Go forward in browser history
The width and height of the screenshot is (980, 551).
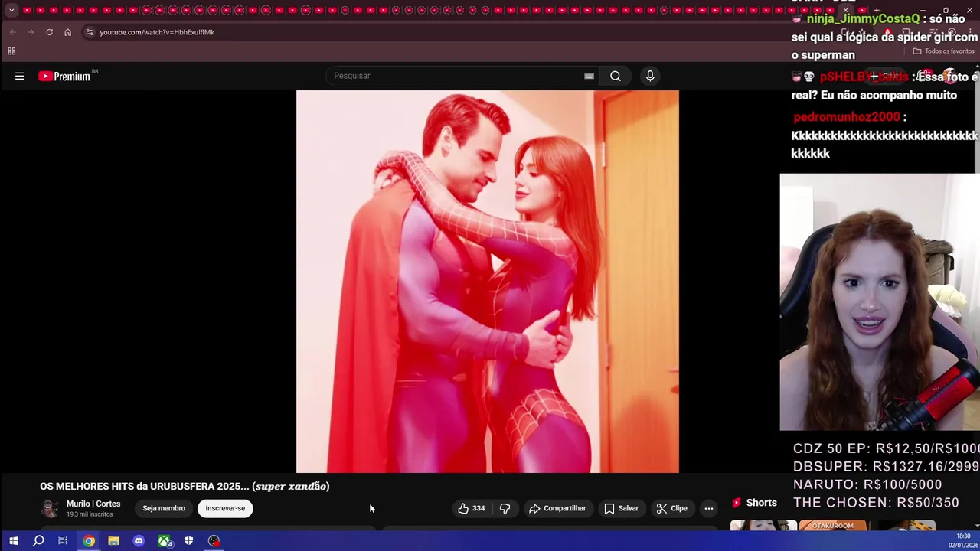tap(31, 32)
